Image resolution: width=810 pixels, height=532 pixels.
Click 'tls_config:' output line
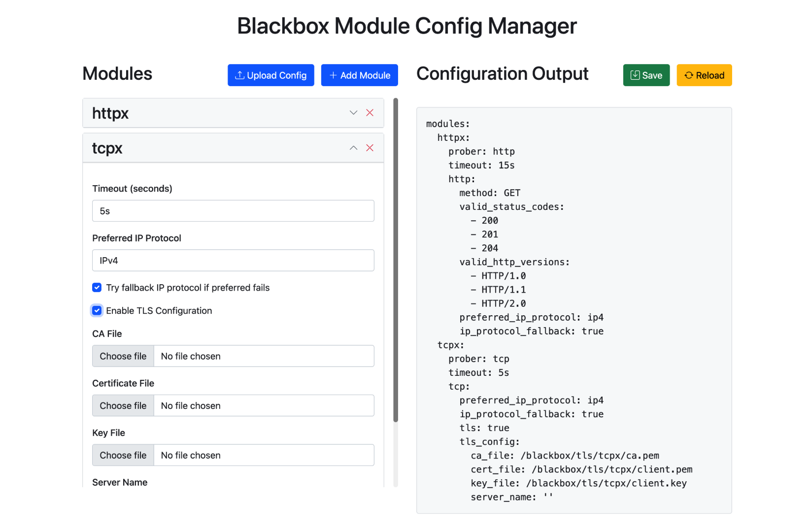pos(490,442)
